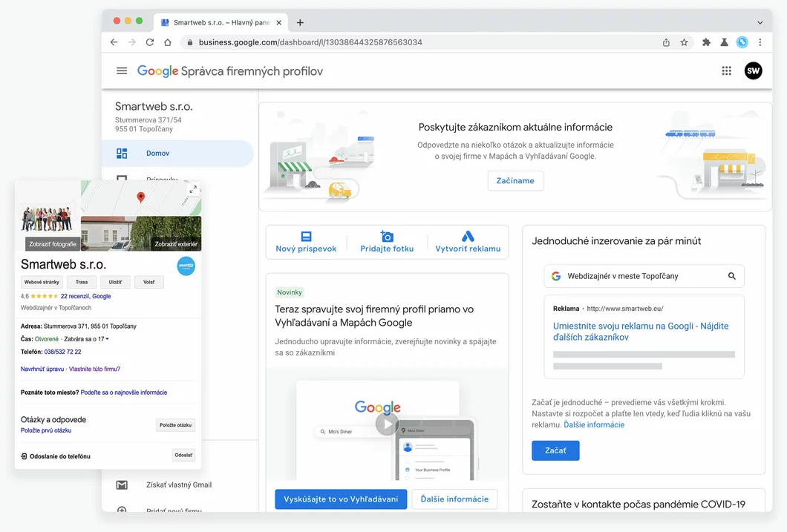The height and width of the screenshot is (532, 787).
Task: Click the share icon in the address bar
Action: (666, 42)
